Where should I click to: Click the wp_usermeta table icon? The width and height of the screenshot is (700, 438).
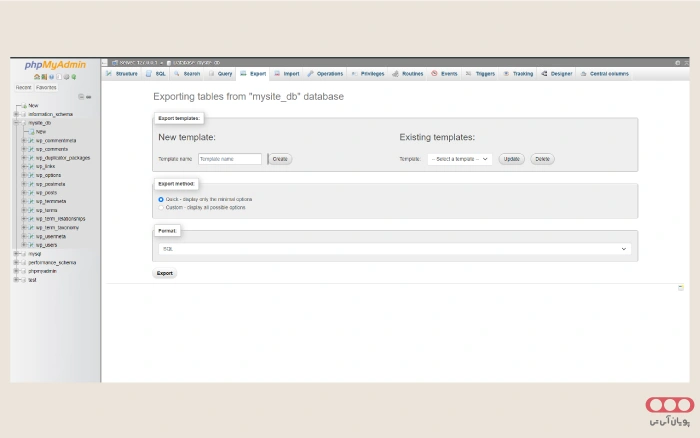click(31, 236)
